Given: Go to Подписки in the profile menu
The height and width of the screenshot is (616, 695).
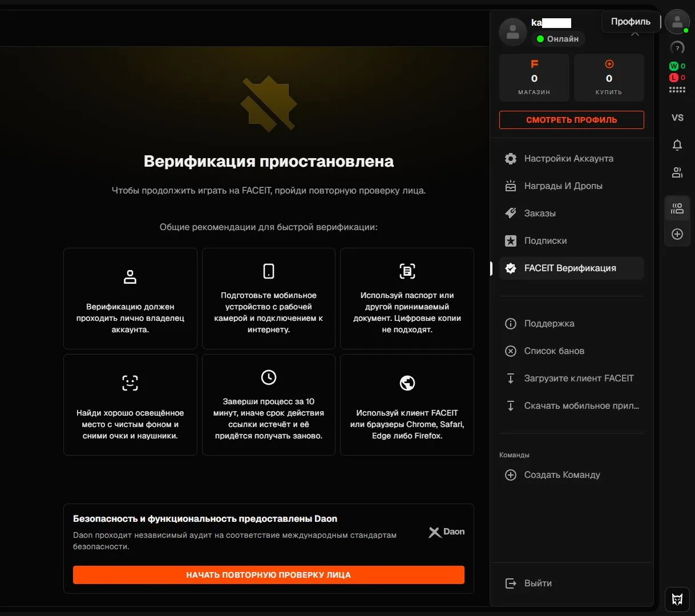Looking at the screenshot, I should pos(572,241).
